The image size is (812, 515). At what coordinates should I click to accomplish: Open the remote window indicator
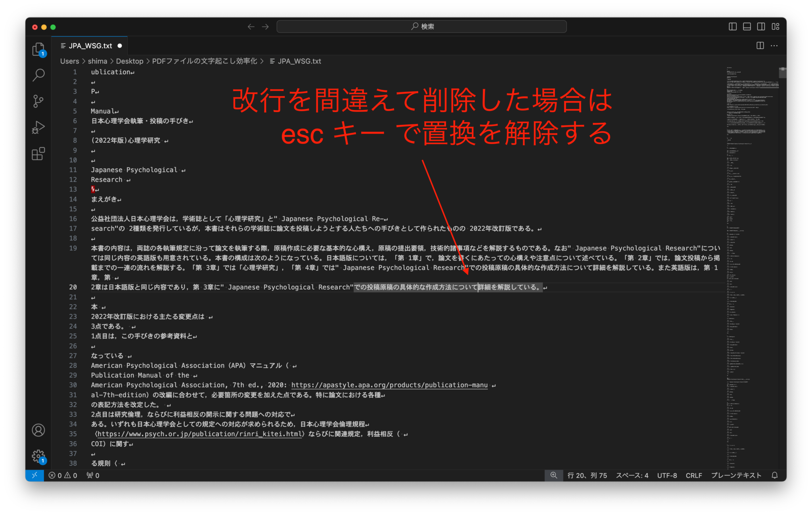coord(34,475)
